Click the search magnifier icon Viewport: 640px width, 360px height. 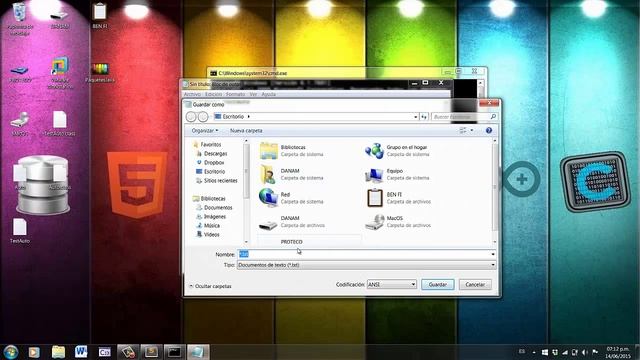pyautogui.click(x=493, y=117)
